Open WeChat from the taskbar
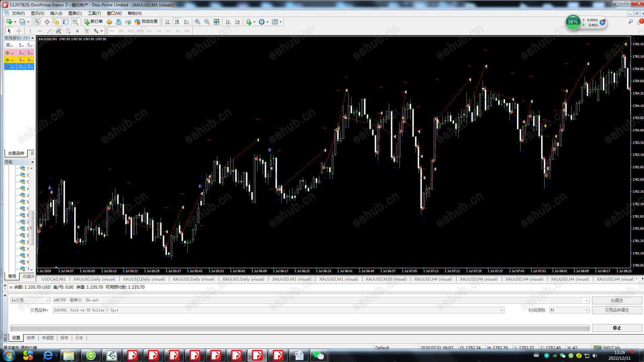The width and height of the screenshot is (644, 362). 318,355
